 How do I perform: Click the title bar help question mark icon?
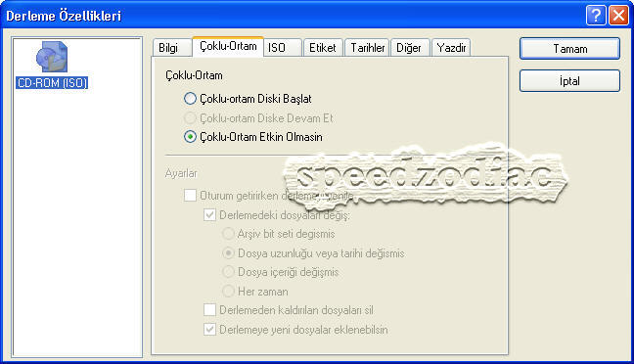point(596,16)
